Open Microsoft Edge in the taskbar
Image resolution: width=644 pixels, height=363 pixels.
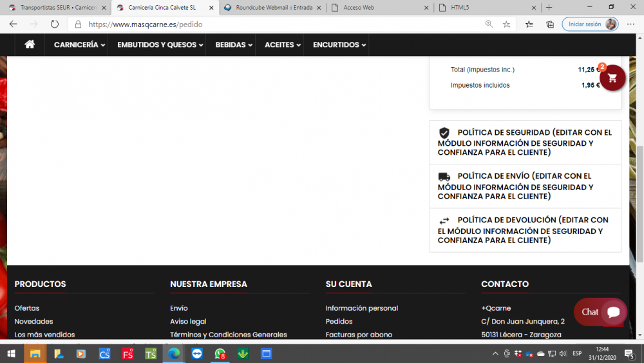[174, 353]
